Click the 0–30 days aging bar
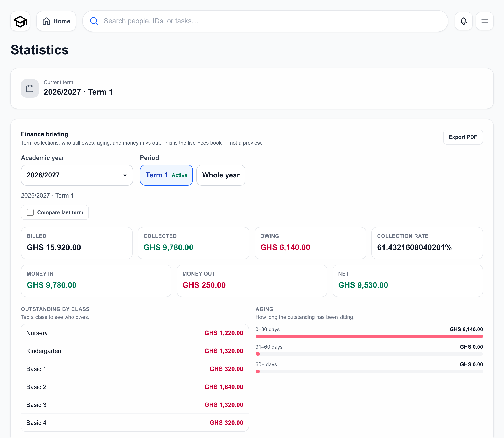 (x=369, y=336)
